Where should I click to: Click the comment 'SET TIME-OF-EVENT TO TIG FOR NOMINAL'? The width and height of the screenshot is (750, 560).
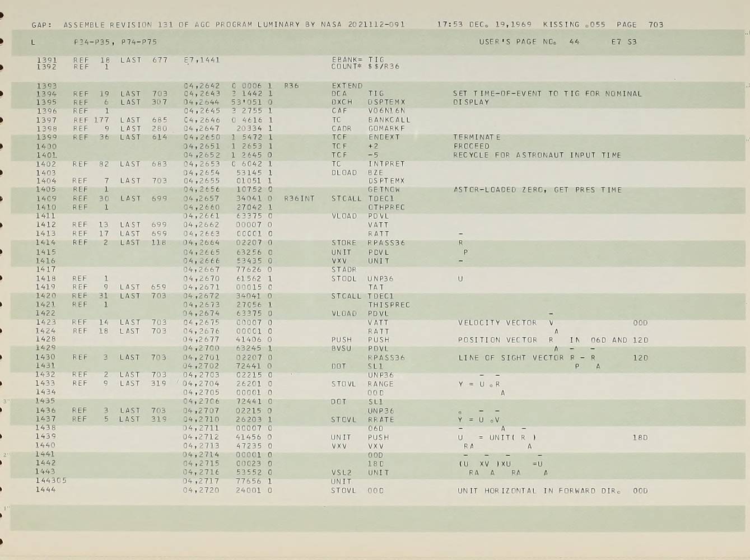pyautogui.click(x=547, y=94)
